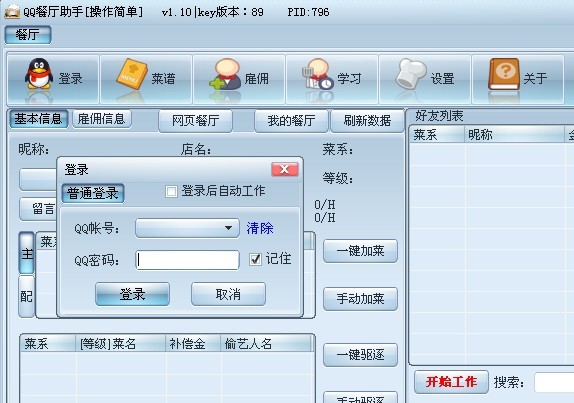Image resolution: width=574 pixels, height=403 pixels.
Task: Click the 清除 link
Action: [260, 228]
